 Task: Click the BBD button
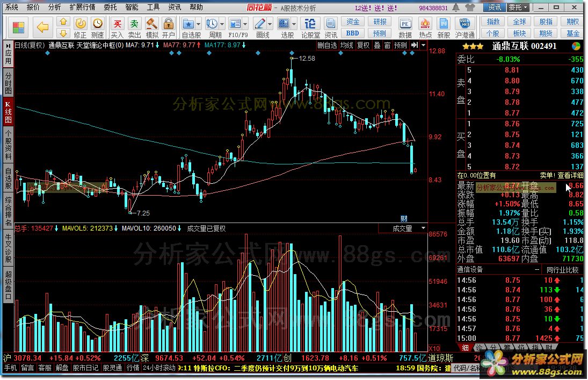point(353,33)
